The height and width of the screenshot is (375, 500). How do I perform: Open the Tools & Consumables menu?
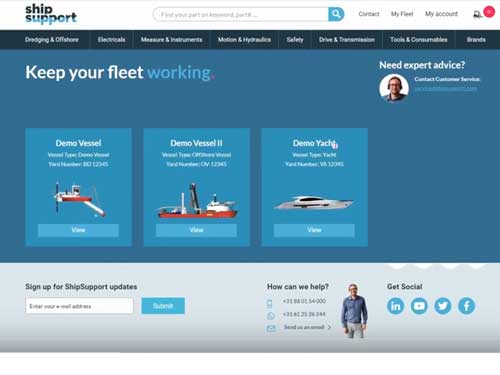click(419, 40)
